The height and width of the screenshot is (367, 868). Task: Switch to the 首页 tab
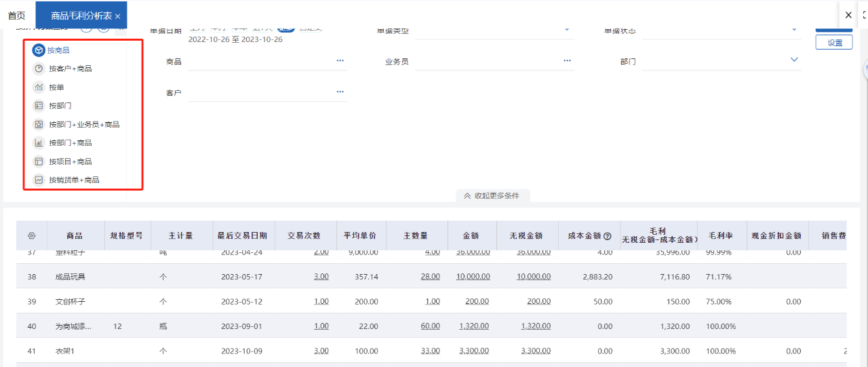16,16
